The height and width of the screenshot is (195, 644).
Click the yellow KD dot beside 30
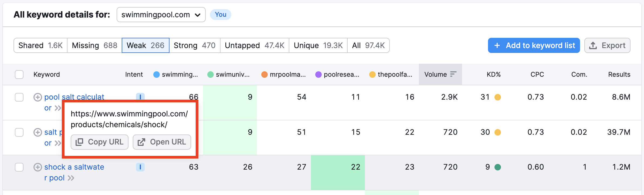(498, 132)
